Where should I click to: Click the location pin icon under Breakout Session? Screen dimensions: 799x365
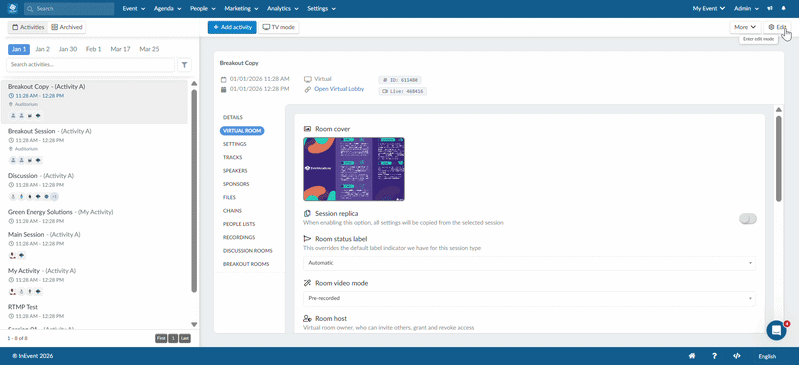click(11, 149)
